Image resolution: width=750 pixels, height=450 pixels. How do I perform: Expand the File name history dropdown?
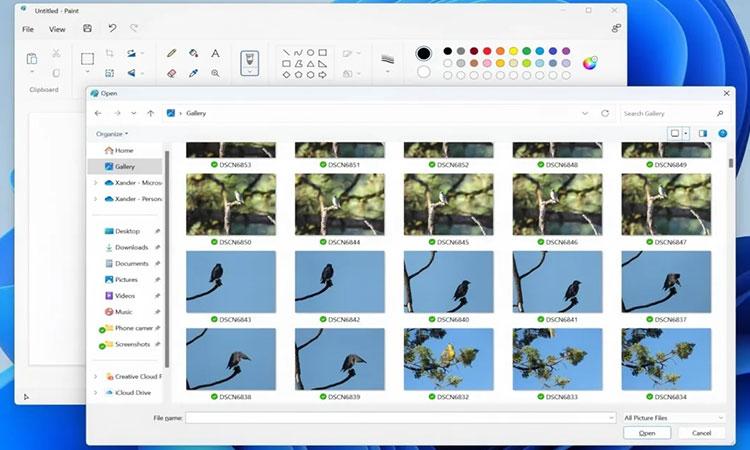[x=611, y=418]
